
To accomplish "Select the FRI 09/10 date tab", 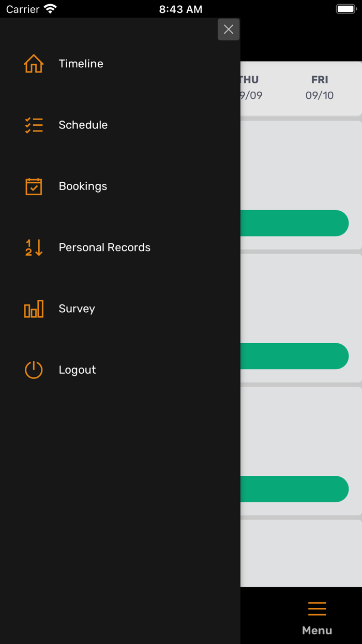I will pos(320,87).
